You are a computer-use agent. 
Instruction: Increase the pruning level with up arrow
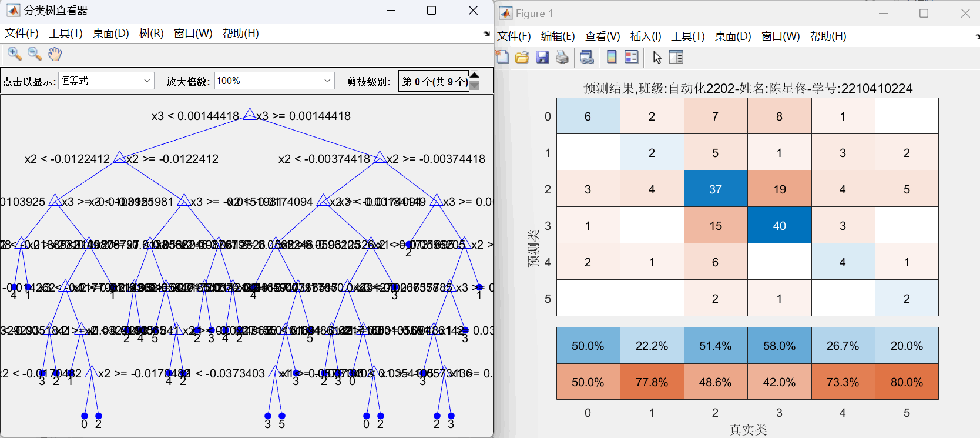475,75
